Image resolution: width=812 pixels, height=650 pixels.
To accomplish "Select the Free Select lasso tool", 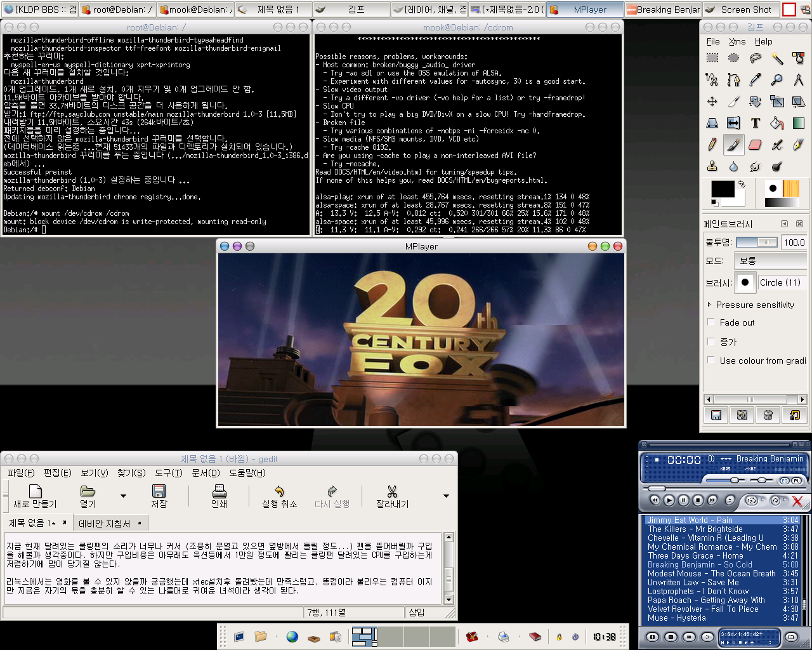I will tap(755, 58).
